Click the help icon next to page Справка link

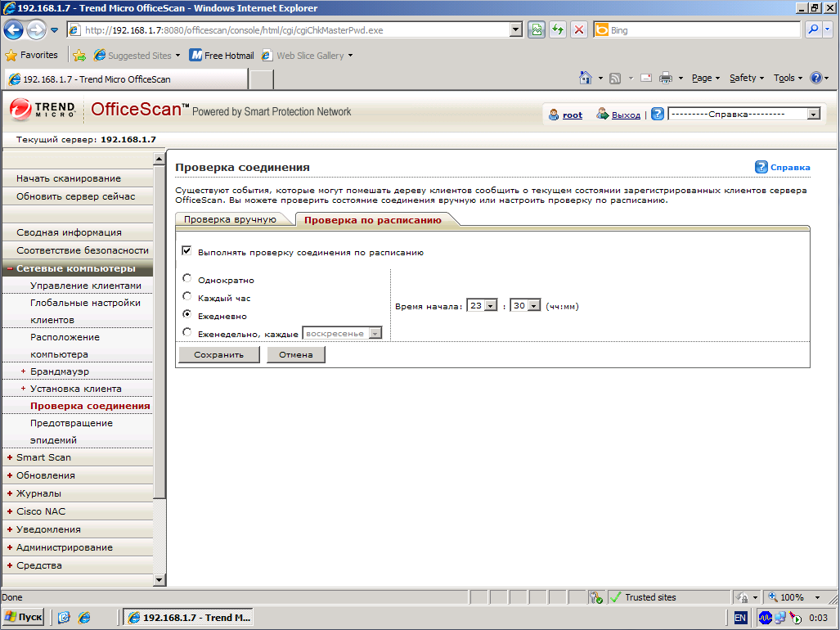(x=761, y=167)
